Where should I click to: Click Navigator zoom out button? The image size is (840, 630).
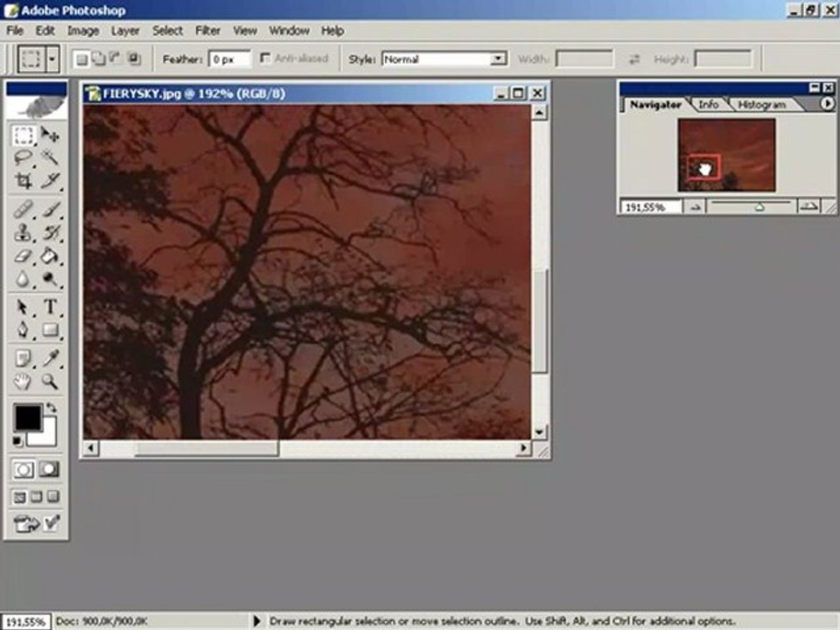(696, 206)
